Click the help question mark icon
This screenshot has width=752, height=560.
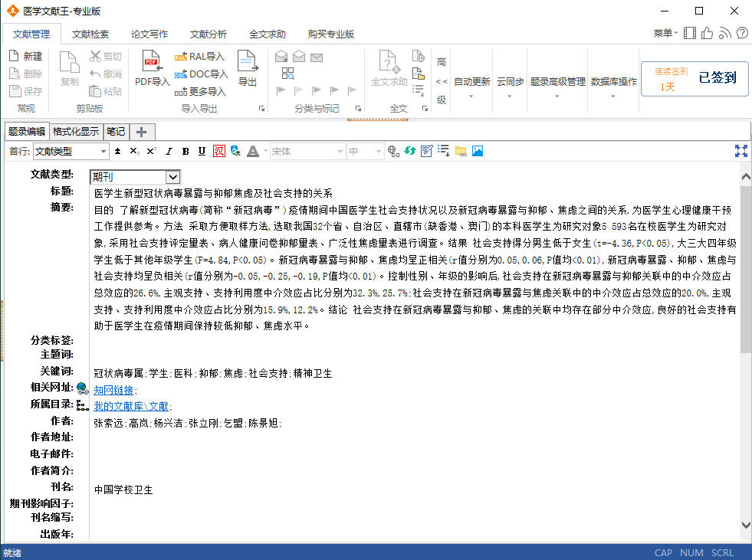click(741, 33)
